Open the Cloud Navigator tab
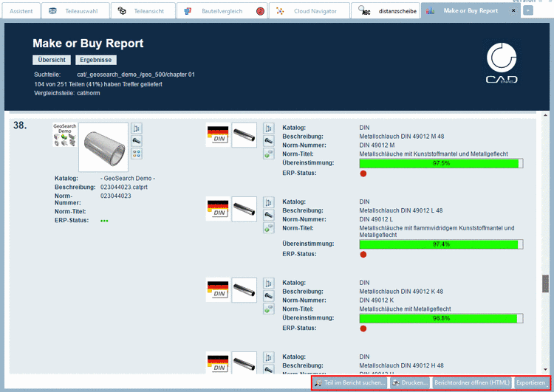554x392 pixels. pos(310,11)
